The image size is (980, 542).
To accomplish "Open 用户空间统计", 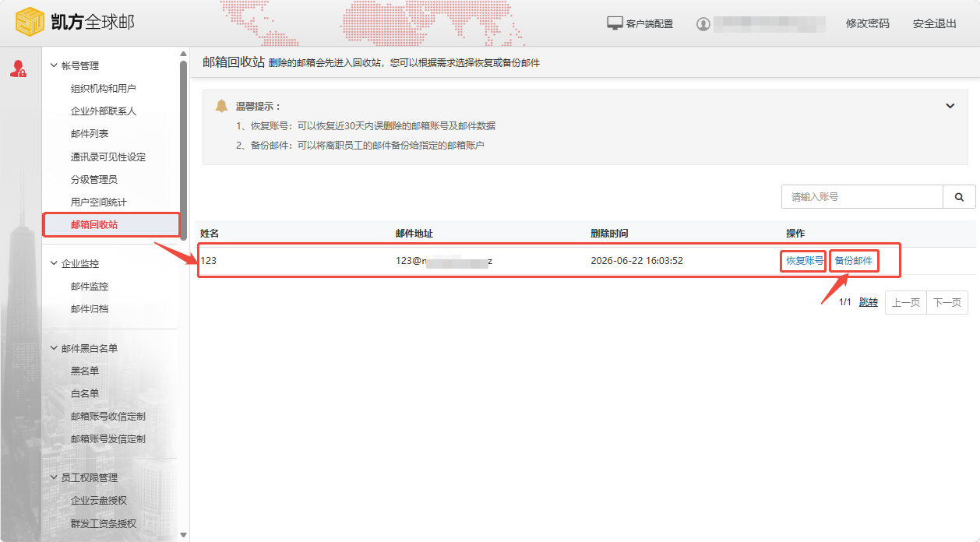I will click(99, 202).
